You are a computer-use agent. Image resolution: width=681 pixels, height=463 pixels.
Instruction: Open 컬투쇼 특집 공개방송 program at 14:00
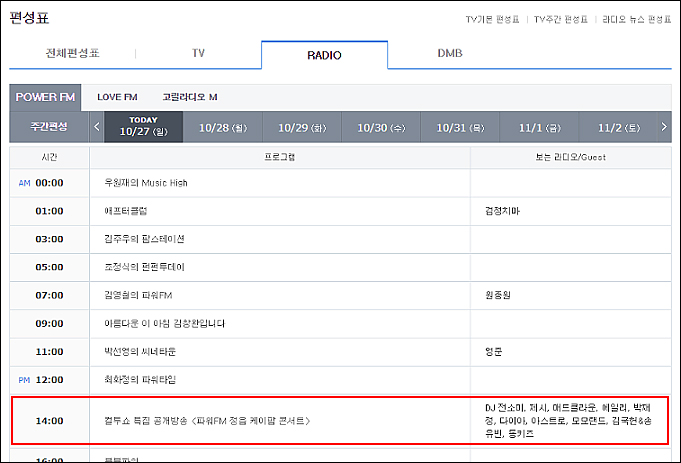coord(207,421)
